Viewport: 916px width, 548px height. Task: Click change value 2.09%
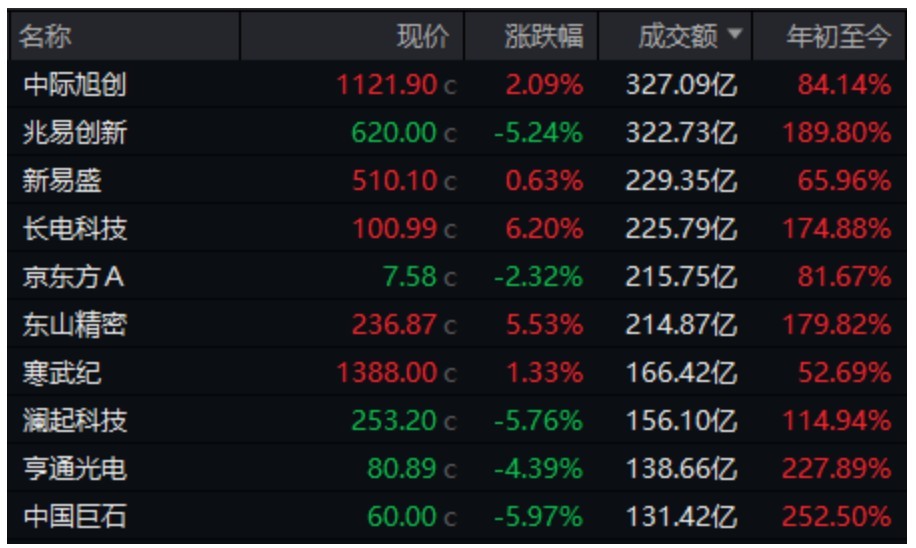(544, 85)
